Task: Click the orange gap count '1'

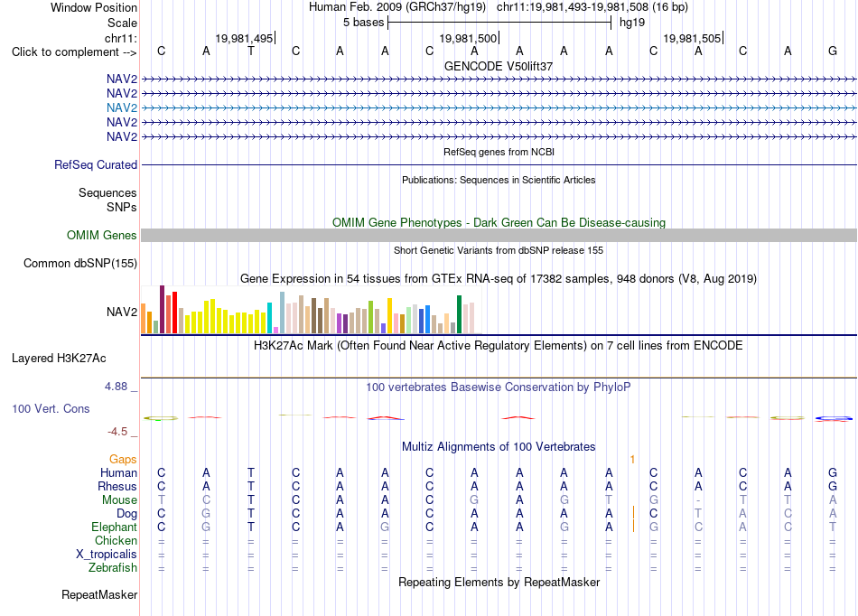Action: (632, 460)
